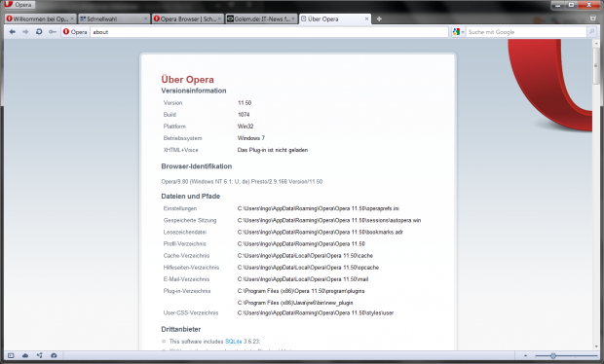Click the 'Cache-Verzeichnis' label

tap(186, 256)
